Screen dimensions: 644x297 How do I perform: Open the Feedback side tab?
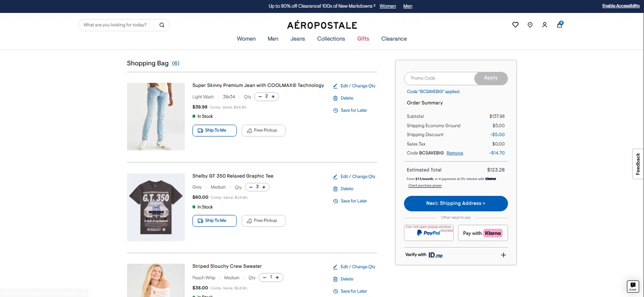coord(638,164)
